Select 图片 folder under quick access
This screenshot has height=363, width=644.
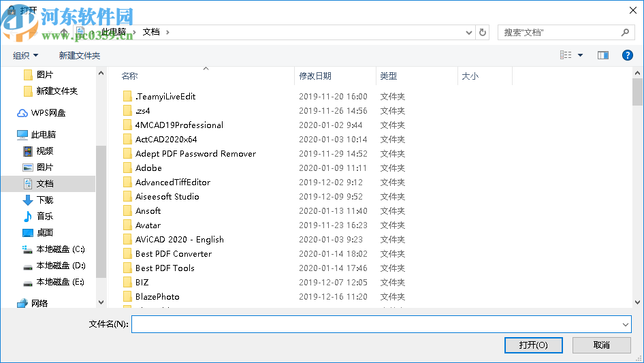coord(44,75)
